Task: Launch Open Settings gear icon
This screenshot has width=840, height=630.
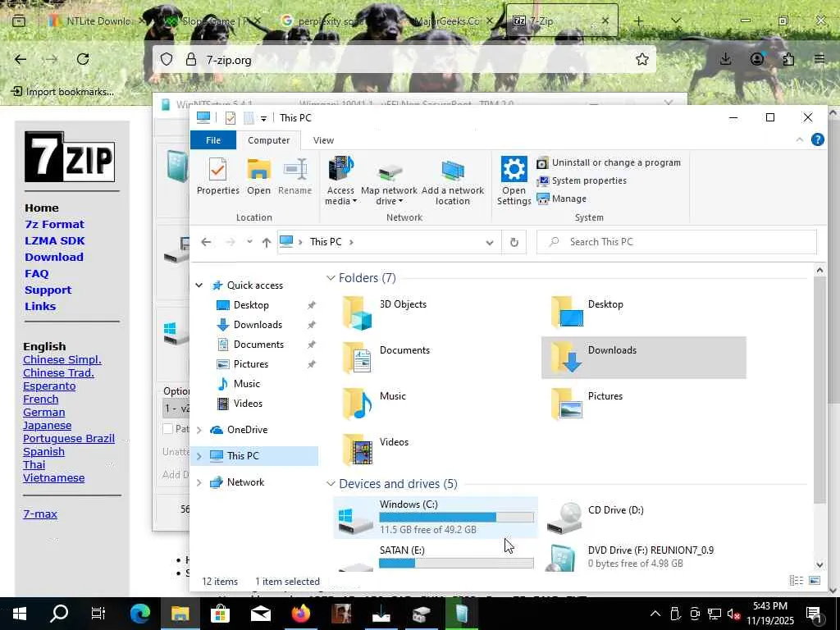Action: point(514,181)
